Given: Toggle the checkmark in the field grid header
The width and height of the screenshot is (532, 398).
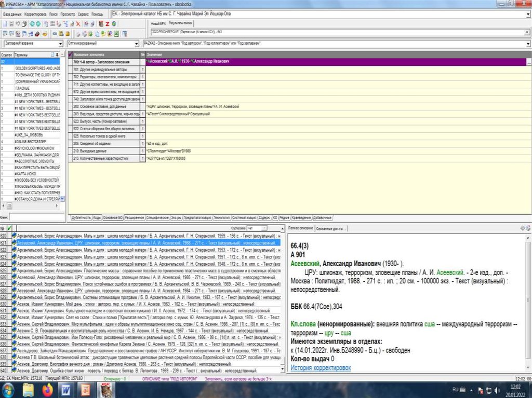Looking at the screenshot, I should pyautogui.click(x=71, y=54).
